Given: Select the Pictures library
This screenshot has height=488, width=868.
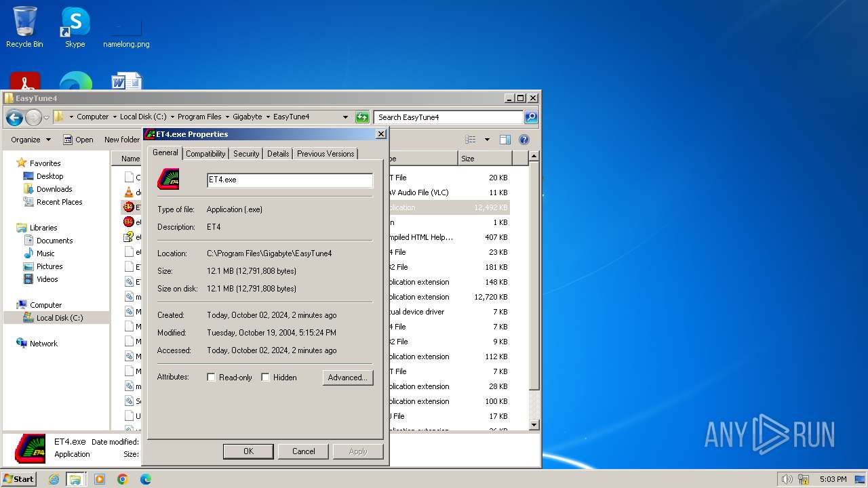Looking at the screenshot, I should [x=50, y=266].
